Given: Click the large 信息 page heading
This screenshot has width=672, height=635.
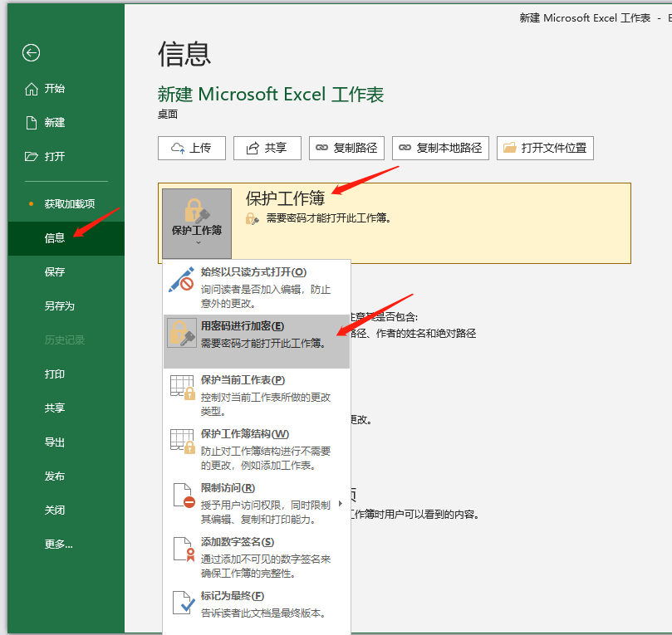Looking at the screenshot, I should point(184,54).
